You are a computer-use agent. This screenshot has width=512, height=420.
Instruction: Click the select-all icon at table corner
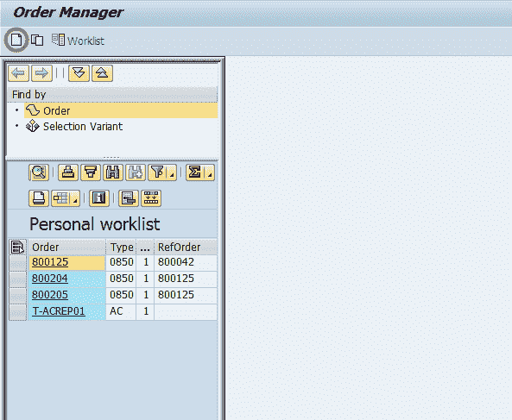click(x=17, y=247)
